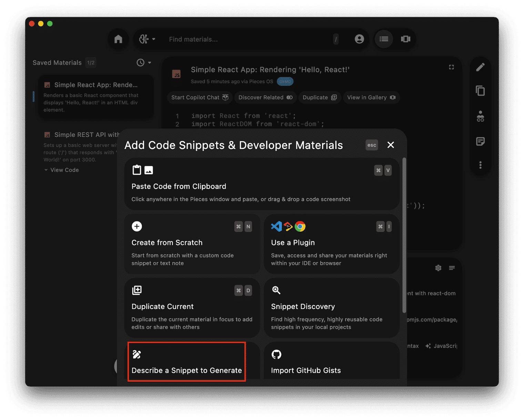Click the clipboard icon in paste card
The image size is (524, 420).
[x=137, y=170]
